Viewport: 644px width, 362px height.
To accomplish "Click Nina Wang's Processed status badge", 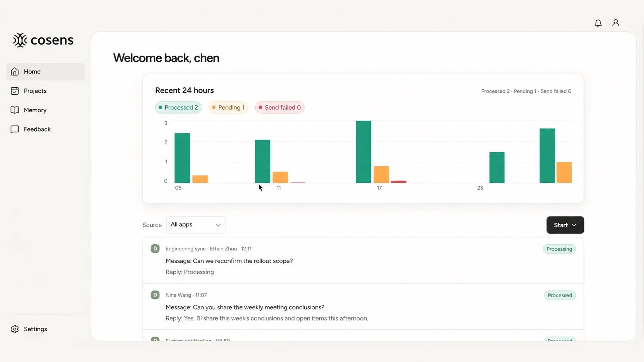I will (x=560, y=295).
